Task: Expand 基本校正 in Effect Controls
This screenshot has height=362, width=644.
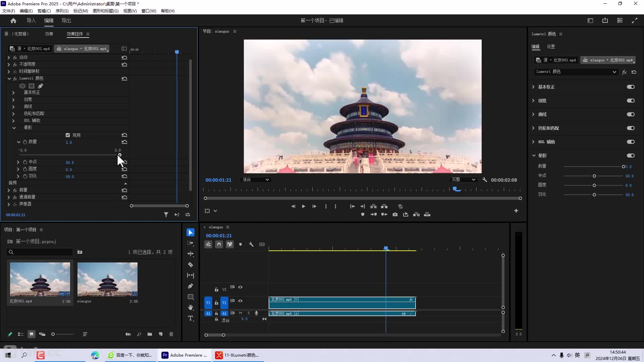Action: [x=13, y=93]
